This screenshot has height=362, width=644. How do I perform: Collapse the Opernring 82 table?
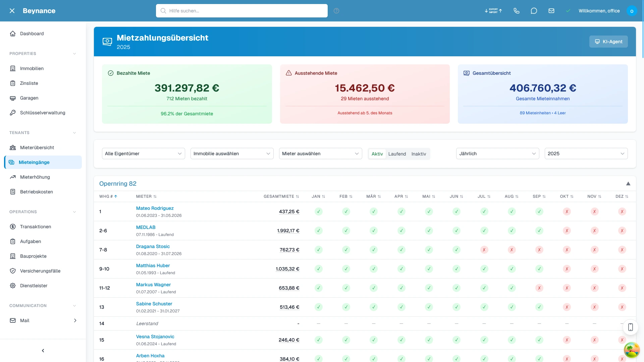click(628, 184)
